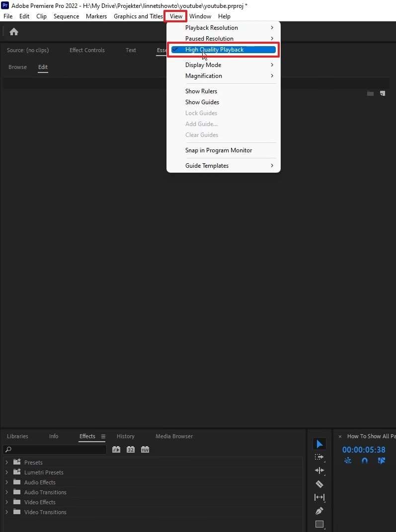The image size is (396, 532).
Task: Click the Video Transitions folder icon
Action: pyautogui.click(x=17, y=512)
